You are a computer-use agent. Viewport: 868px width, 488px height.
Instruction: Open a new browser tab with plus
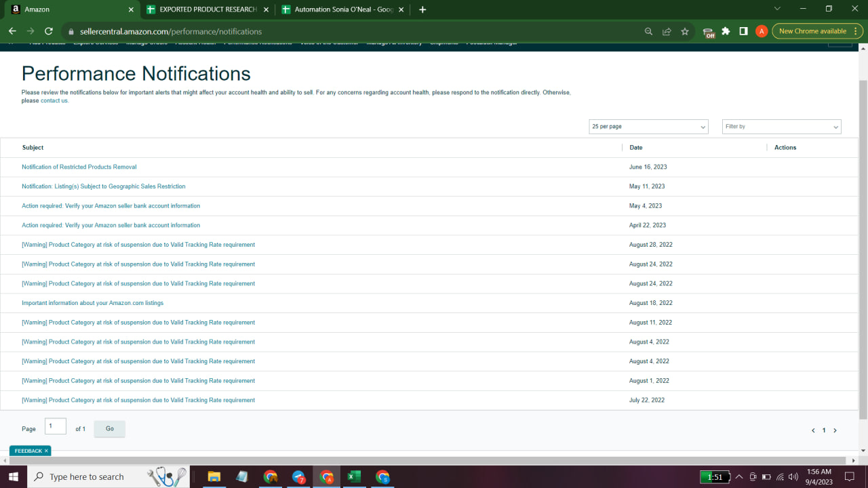coord(422,9)
